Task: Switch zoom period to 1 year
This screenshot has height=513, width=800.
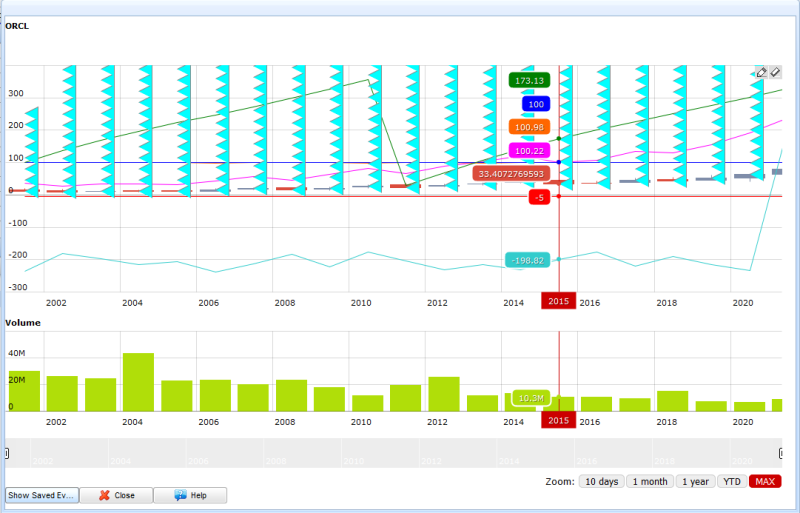Action: tap(695, 481)
